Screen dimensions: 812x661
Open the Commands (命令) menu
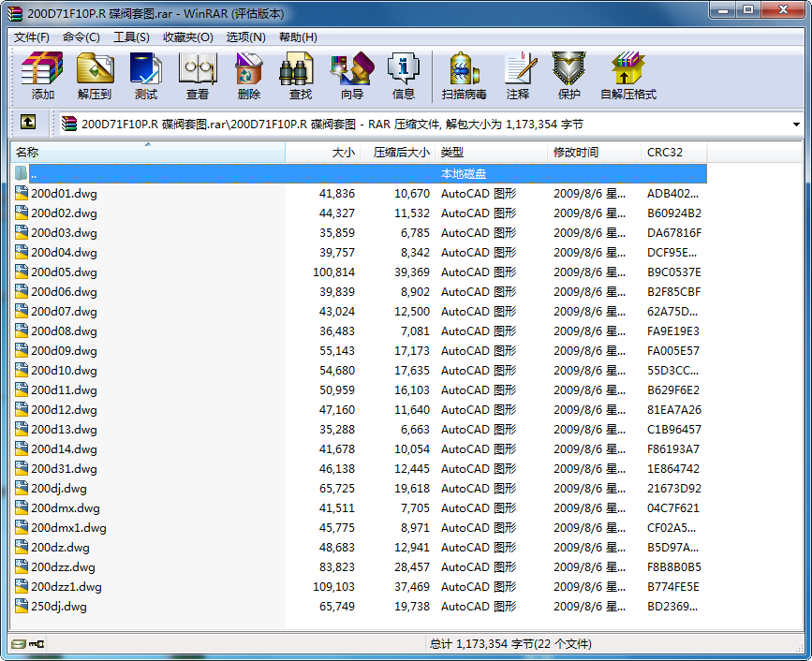pyautogui.click(x=81, y=37)
